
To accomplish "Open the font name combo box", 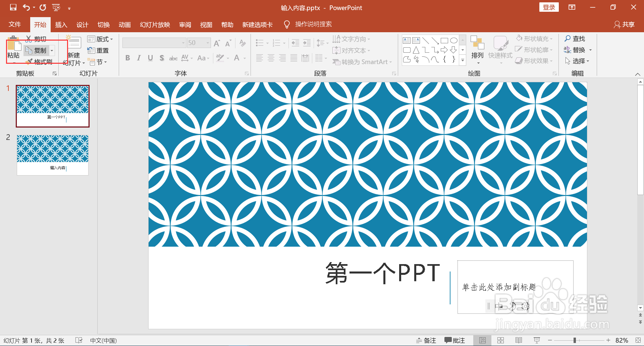I will click(x=154, y=43).
